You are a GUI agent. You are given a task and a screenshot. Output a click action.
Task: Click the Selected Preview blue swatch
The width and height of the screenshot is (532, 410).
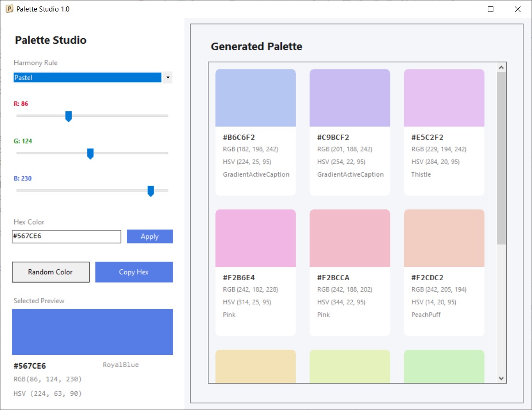(92, 332)
